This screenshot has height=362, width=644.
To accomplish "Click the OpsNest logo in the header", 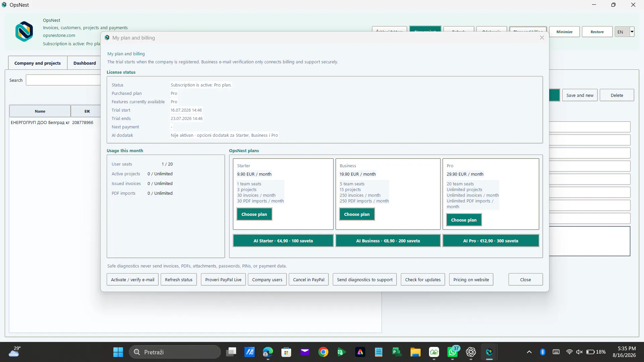I will 24,32.
